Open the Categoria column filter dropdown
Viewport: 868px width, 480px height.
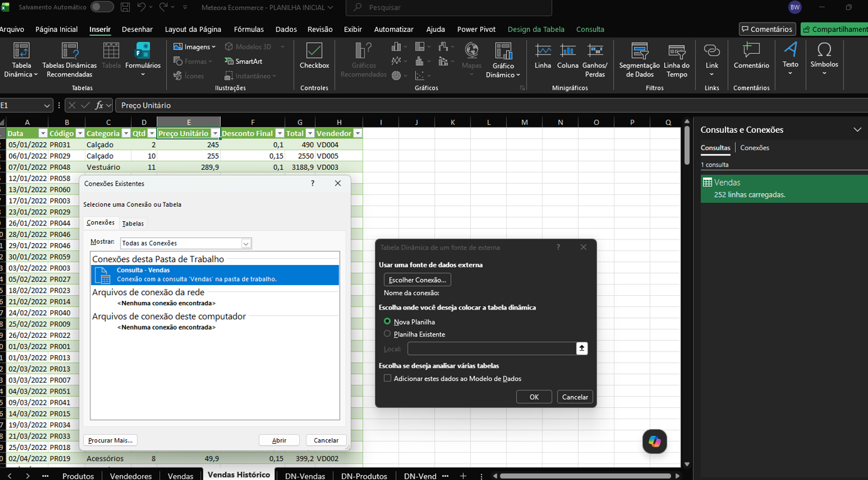point(126,133)
